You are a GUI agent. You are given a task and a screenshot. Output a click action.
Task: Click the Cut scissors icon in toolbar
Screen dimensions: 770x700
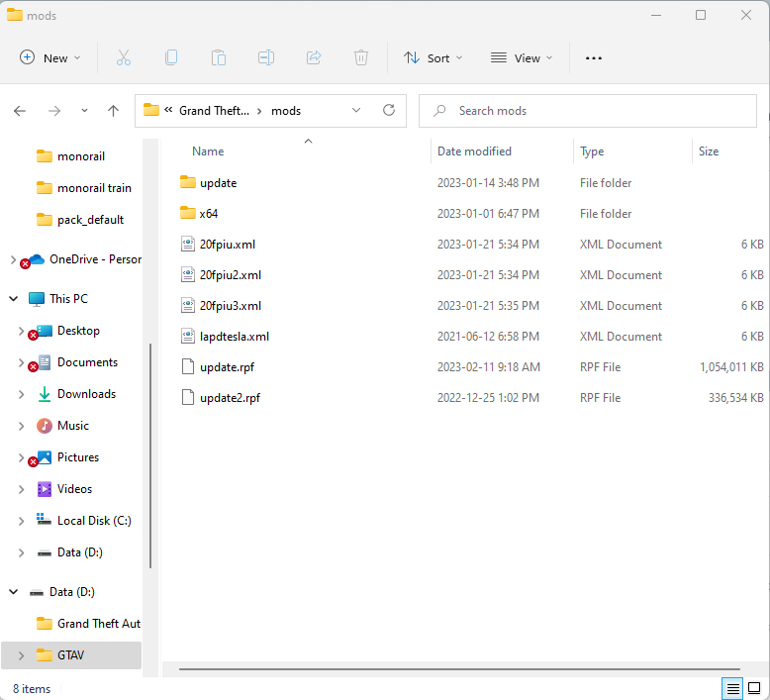click(124, 58)
